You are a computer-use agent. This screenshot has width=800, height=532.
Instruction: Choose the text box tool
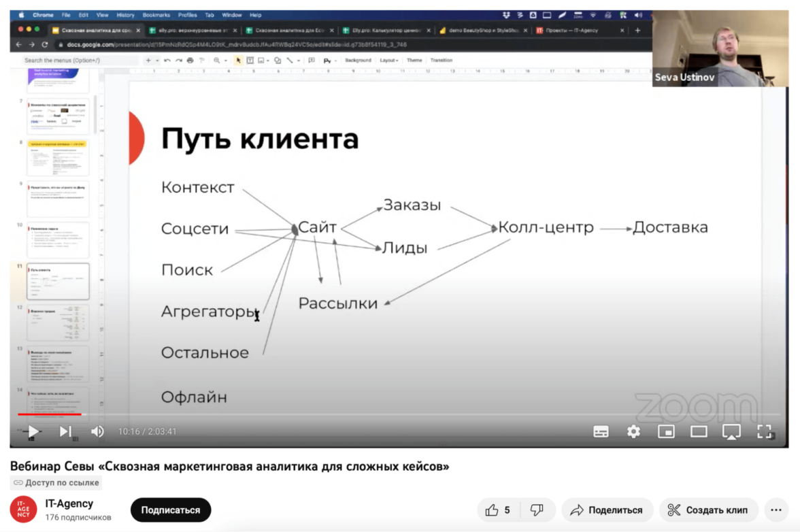pyautogui.click(x=250, y=60)
